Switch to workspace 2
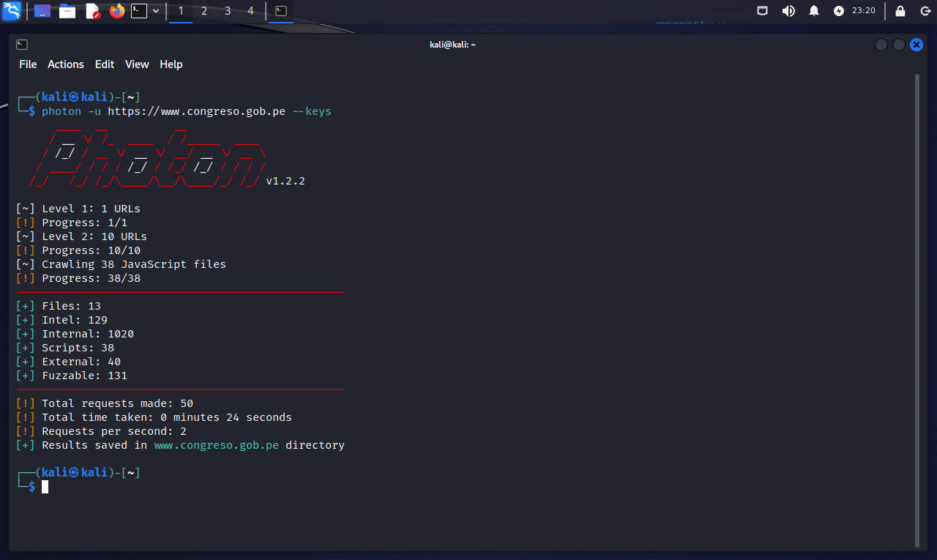This screenshot has width=937, height=560. pyautogui.click(x=204, y=11)
